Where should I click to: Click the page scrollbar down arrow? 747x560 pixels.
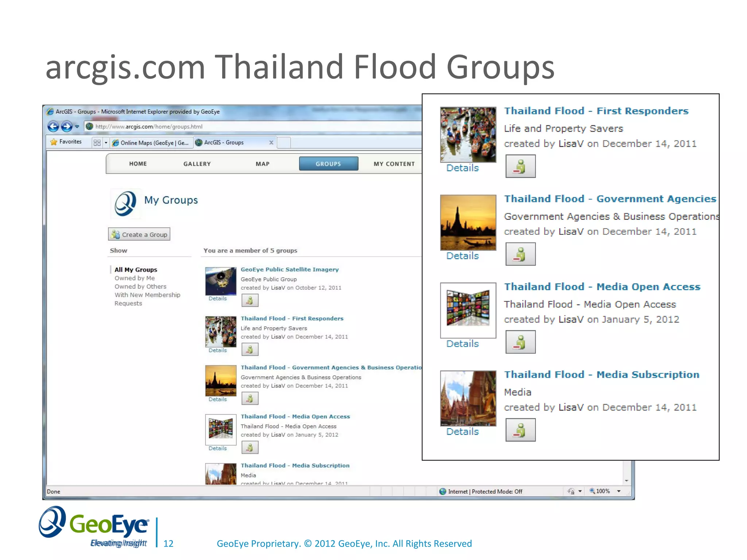pyautogui.click(x=627, y=481)
